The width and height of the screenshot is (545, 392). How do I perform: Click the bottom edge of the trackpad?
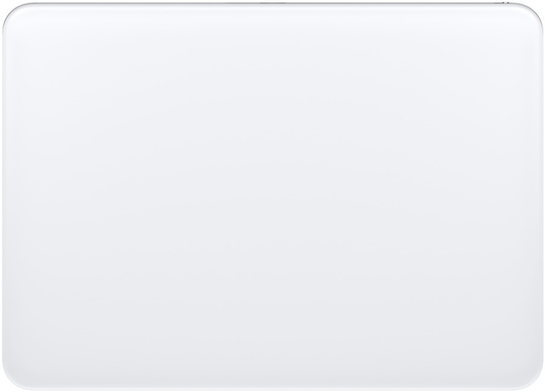coord(272,388)
